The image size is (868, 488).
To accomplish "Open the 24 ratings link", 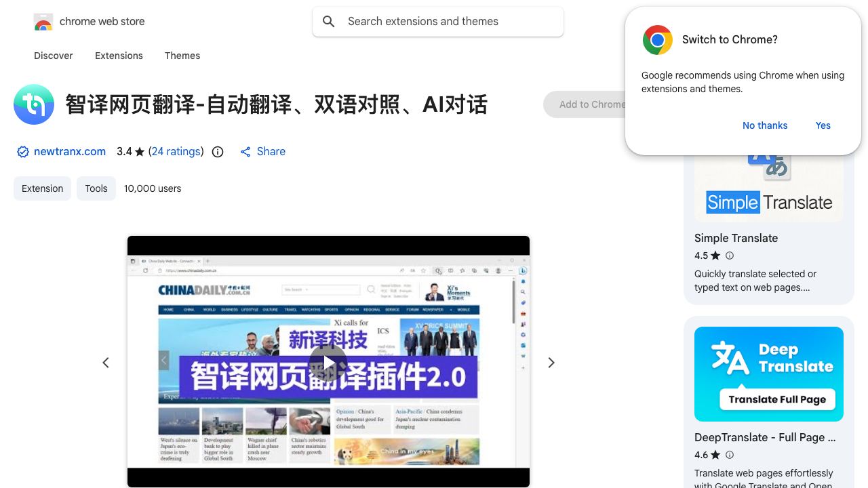I will click(176, 152).
